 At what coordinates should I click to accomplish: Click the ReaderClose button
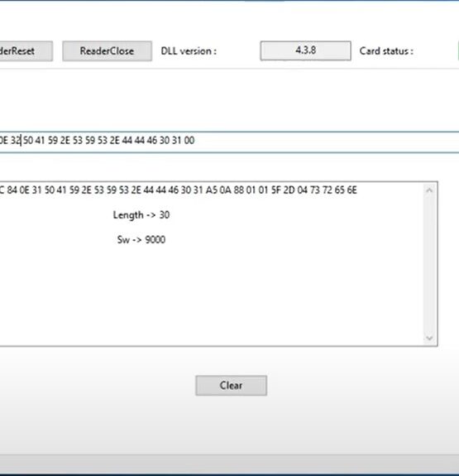point(107,51)
